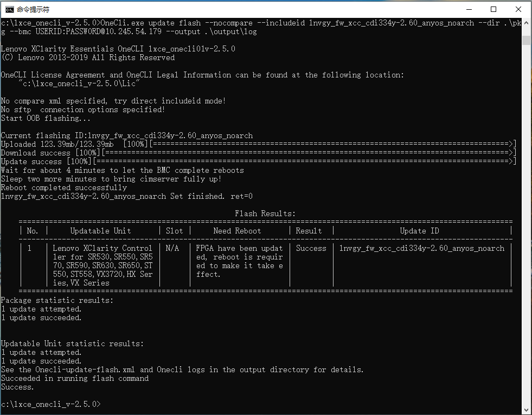Click the 'Current flashing ID' line
This screenshot has width=532, height=415.
click(x=127, y=135)
